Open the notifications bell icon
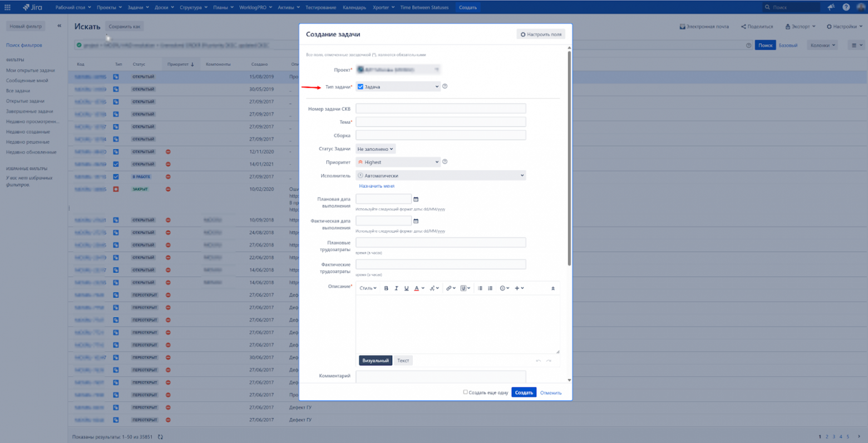 pyautogui.click(x=830, y=7)
